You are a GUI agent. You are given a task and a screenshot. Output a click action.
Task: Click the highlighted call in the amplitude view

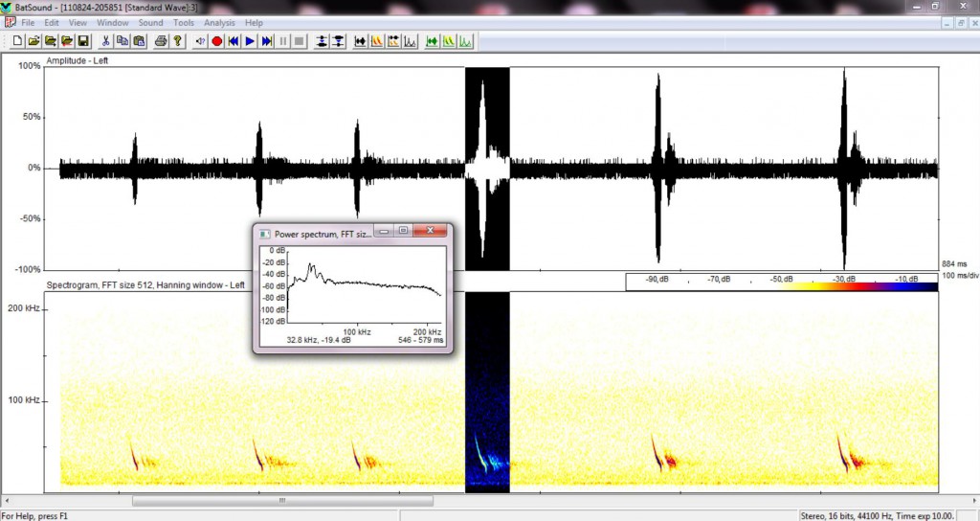[487, 169]
